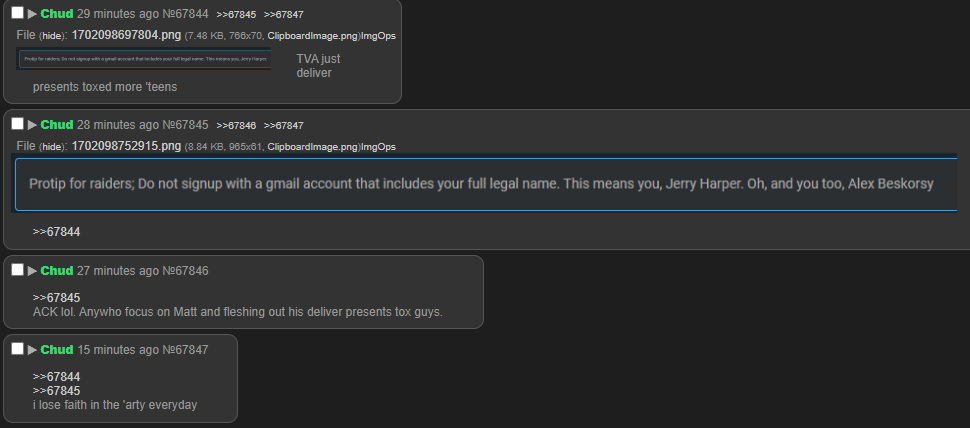
Task: Hide the file 1702098697804.png
Action: (x=52, y=36)
